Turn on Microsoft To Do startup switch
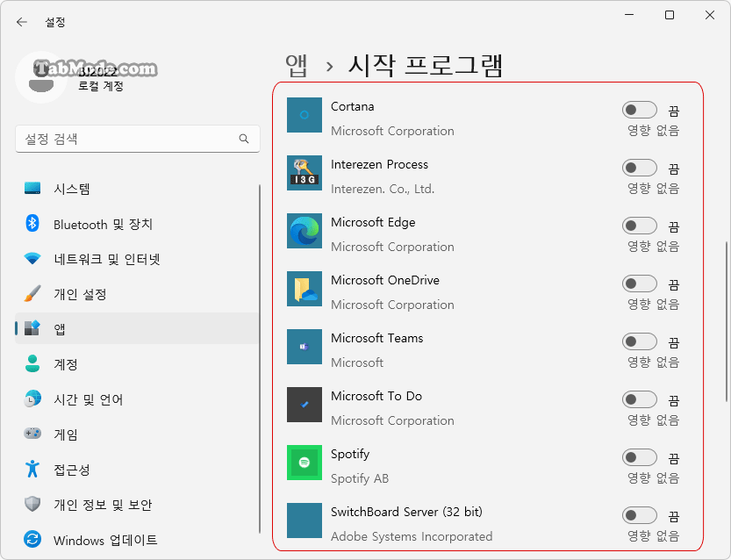The height and width of the screenshot is (560, 731). [639, 399]
